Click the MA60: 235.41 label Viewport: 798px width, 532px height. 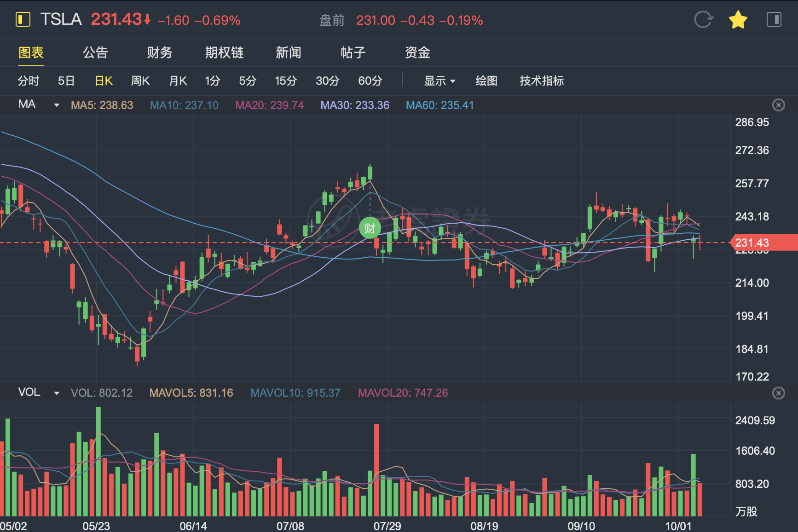click(439, 105)
